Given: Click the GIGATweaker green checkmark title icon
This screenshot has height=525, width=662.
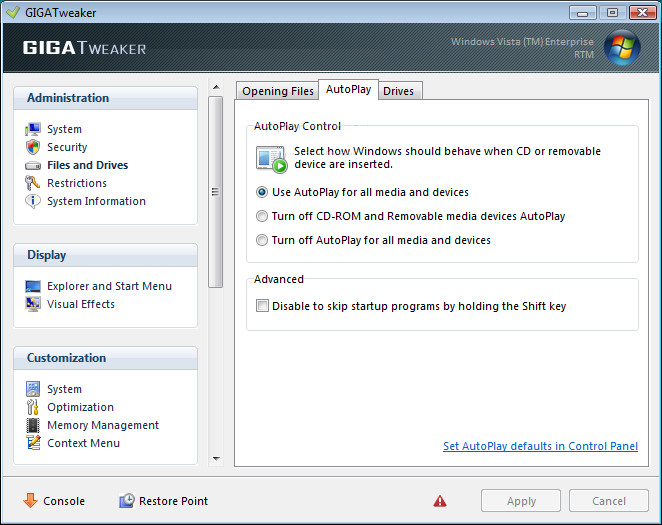Looking at the screenshot, I should pos(13,12).
